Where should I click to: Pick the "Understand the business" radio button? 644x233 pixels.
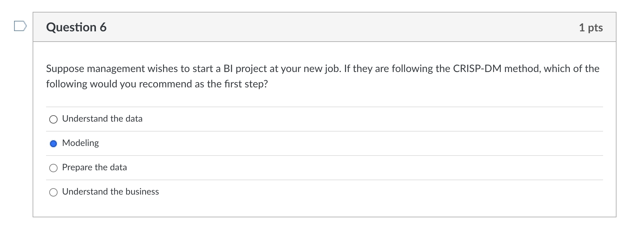point(53,192)
